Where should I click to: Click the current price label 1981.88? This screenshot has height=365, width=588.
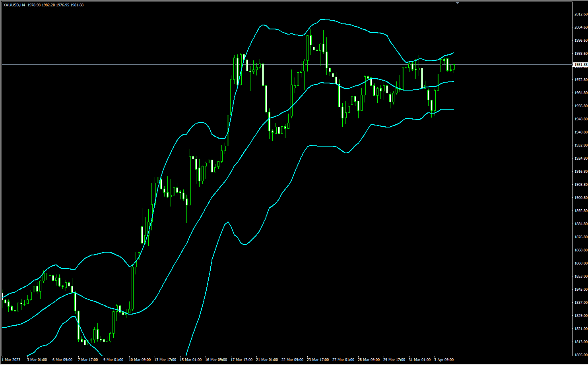click(x=580, y=64)
